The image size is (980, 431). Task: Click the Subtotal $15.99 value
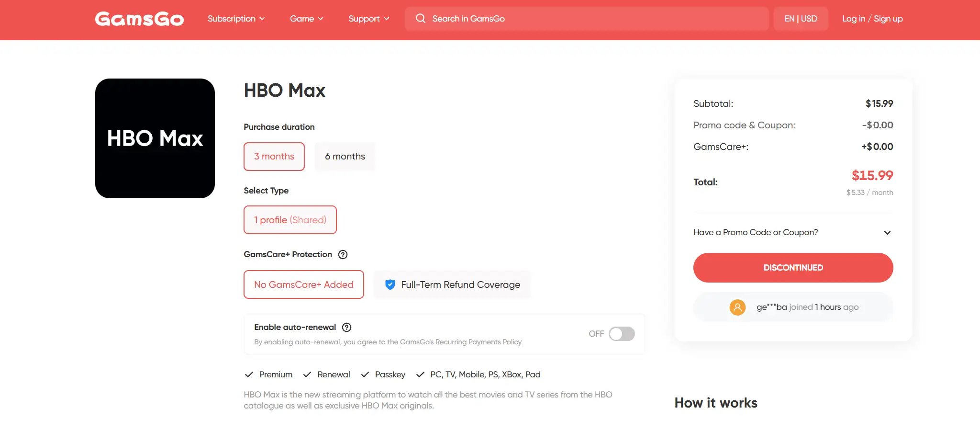click(x=879, y=103)
